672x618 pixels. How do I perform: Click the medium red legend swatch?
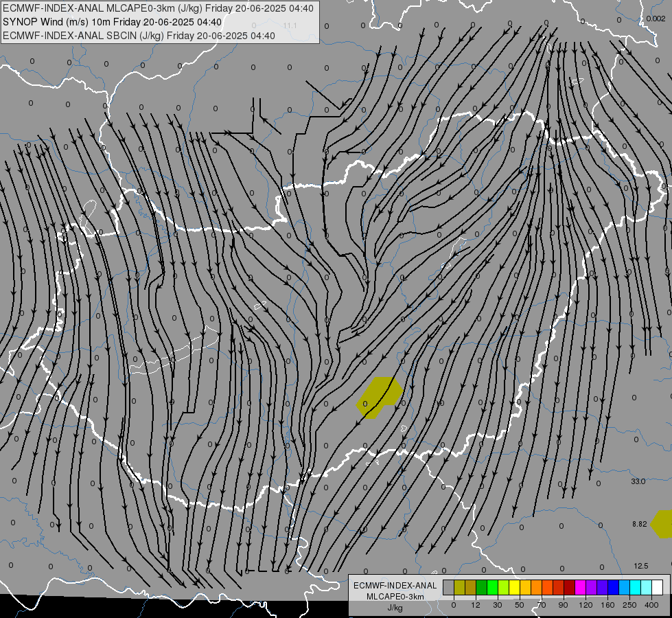pos(559,587)
